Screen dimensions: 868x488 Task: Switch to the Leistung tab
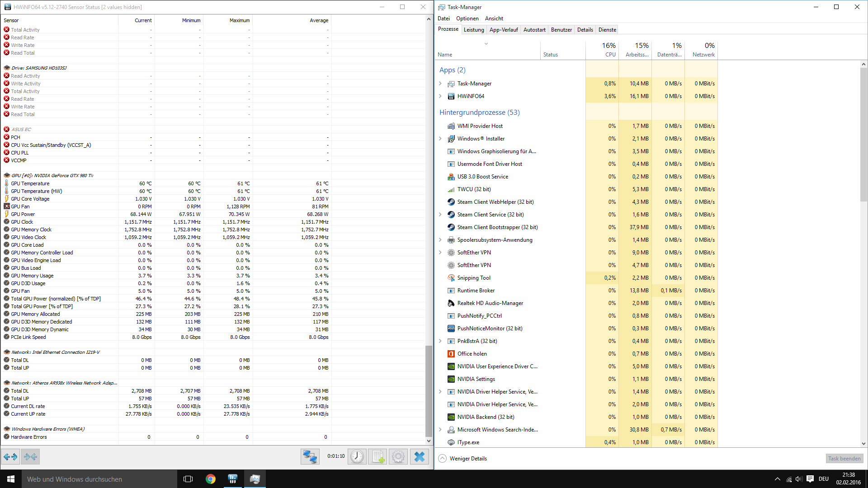[x=474, y=30]
